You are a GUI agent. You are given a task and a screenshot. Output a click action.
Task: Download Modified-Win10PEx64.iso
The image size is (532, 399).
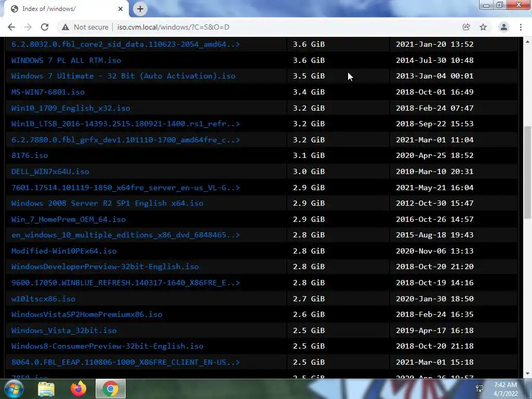pos(64,251)
